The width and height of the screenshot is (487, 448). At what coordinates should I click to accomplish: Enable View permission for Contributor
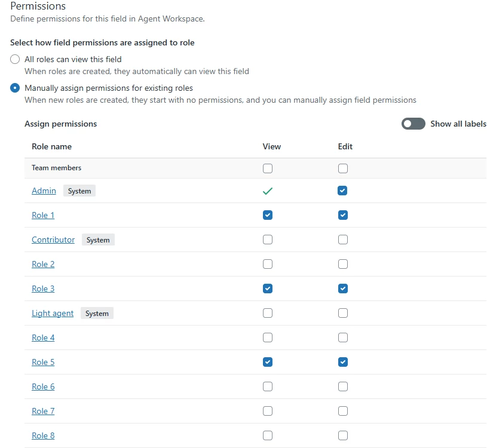pos(268,240)
